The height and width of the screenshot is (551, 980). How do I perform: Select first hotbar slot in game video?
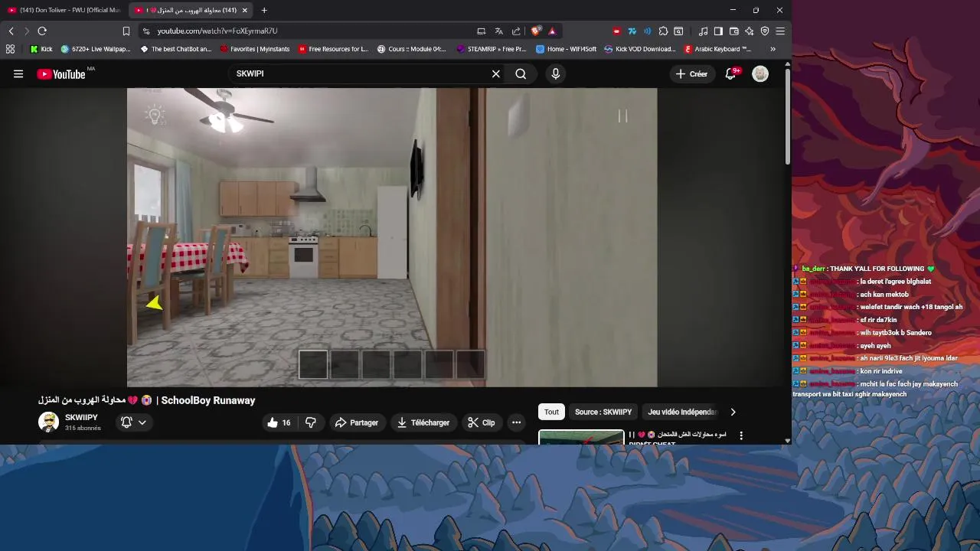coord(312,364)
